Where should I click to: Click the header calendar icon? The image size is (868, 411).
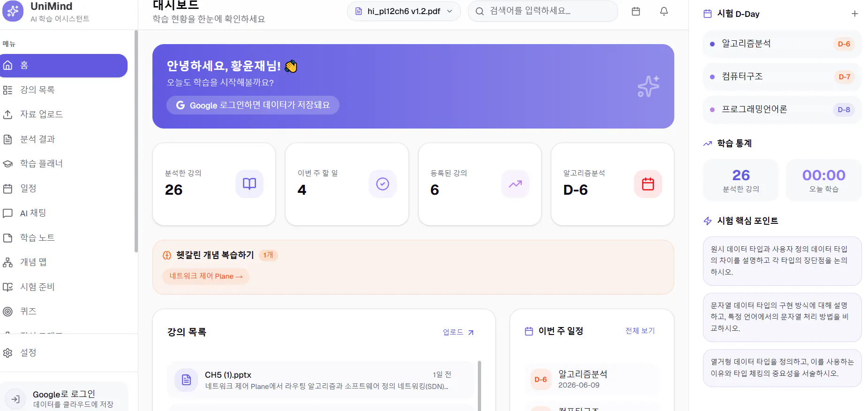click(636, 11)
